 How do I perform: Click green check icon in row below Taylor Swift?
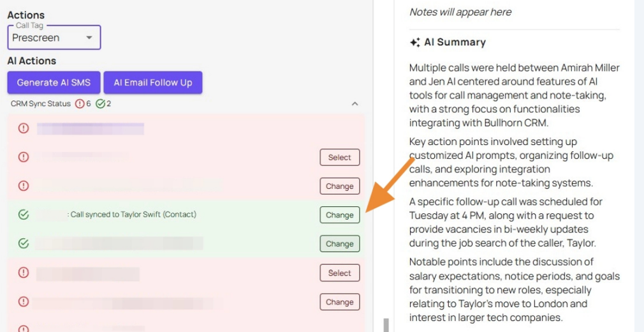[24, 243]
